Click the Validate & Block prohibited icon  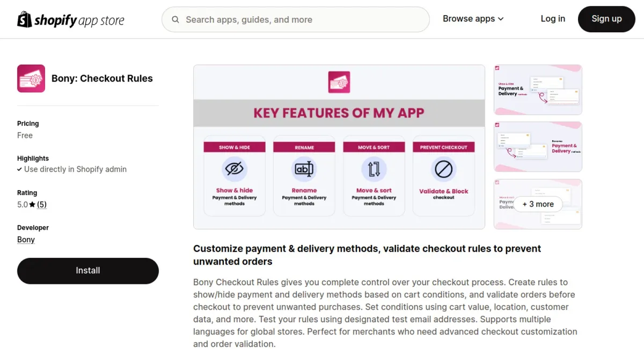click(x=444, y=169)
